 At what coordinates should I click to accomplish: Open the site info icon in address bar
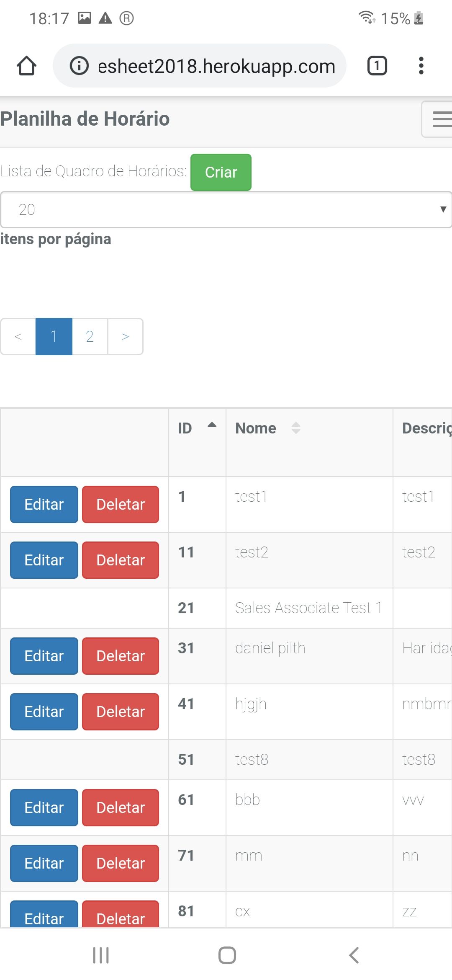pyautogui.click(x=79, y=66)
